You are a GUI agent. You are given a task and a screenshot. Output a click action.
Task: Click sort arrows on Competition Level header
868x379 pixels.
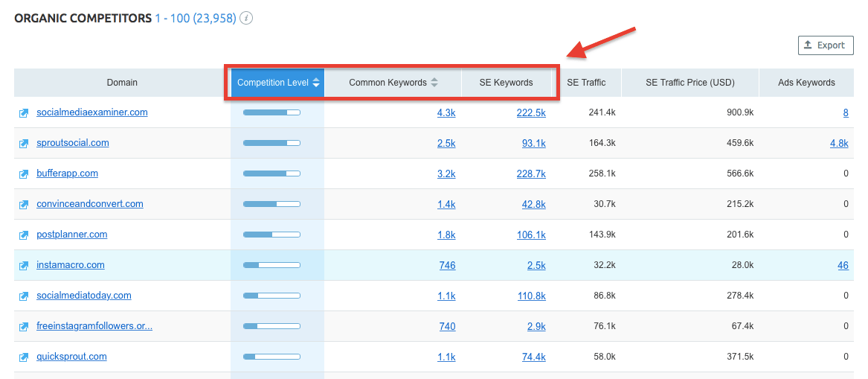(316, 83)
